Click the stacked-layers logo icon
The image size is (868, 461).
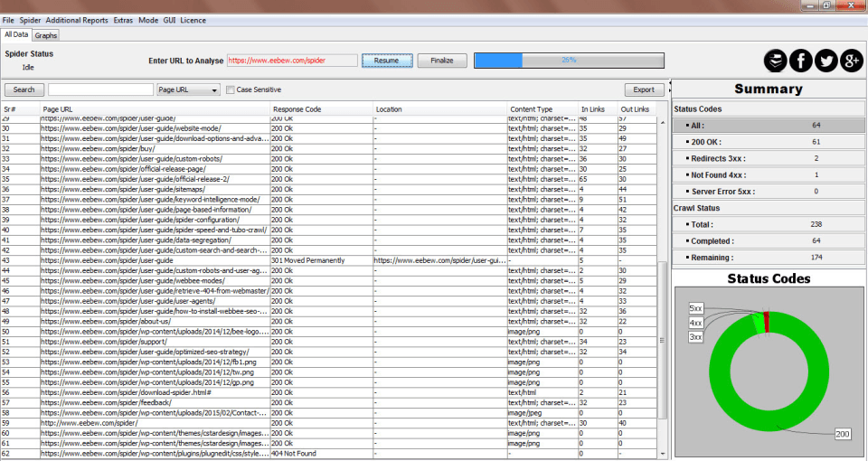(x=775, y=61)
